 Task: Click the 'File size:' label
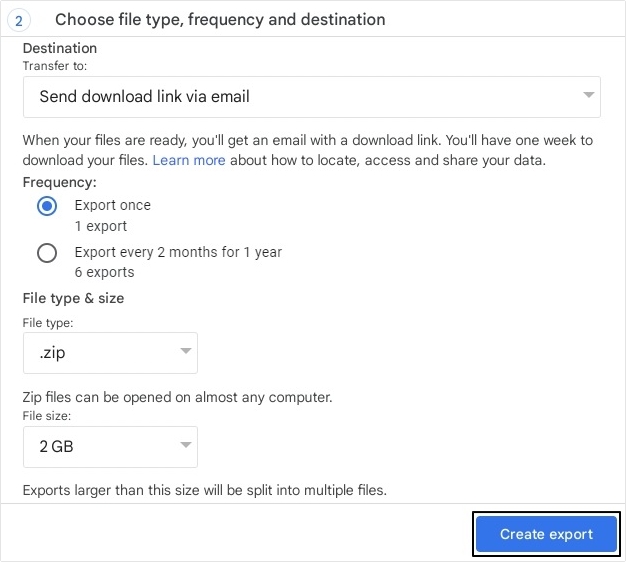click(x=47, y=416)
